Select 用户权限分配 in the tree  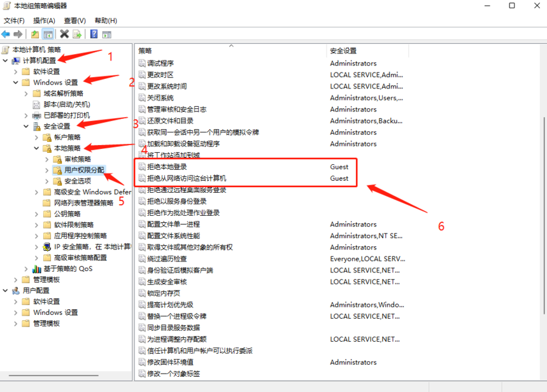coord(84,170)
